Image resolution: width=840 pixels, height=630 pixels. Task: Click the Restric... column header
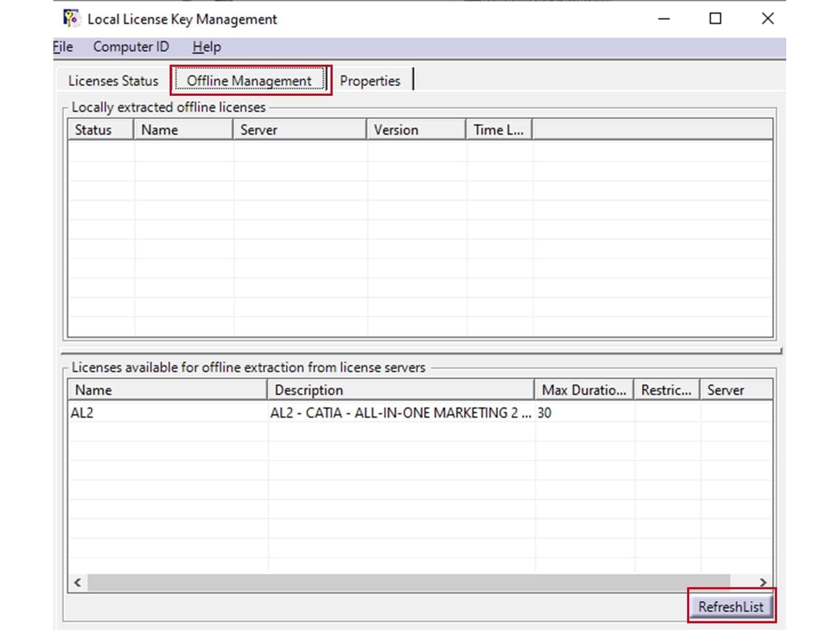[667, 390]
